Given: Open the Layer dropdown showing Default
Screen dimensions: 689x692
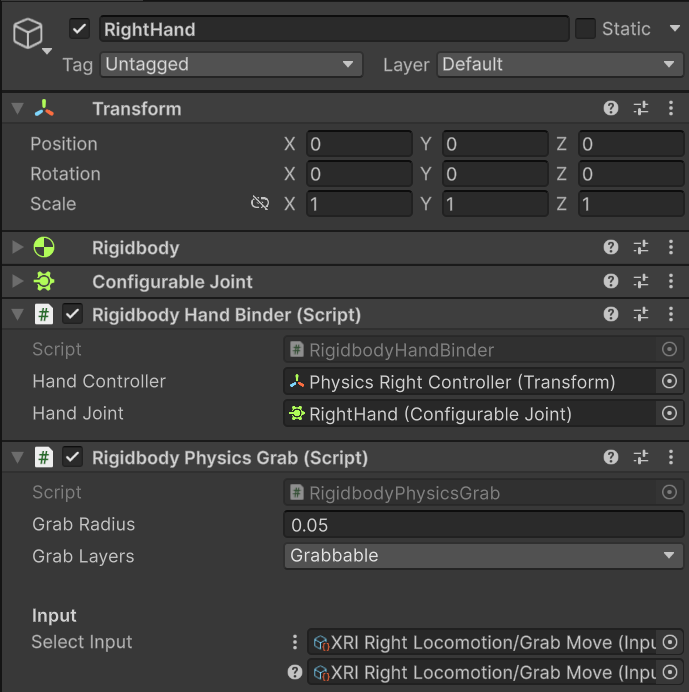Looking at the screenshot, I should click(560, 64).
